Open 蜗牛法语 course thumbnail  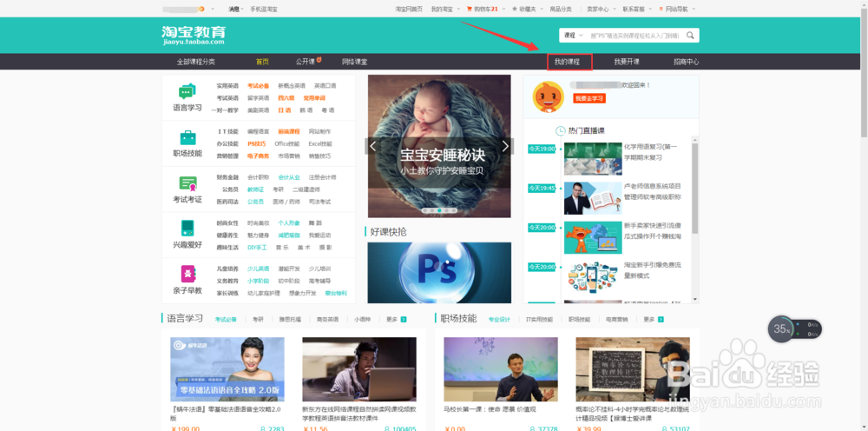coord(227,369)
